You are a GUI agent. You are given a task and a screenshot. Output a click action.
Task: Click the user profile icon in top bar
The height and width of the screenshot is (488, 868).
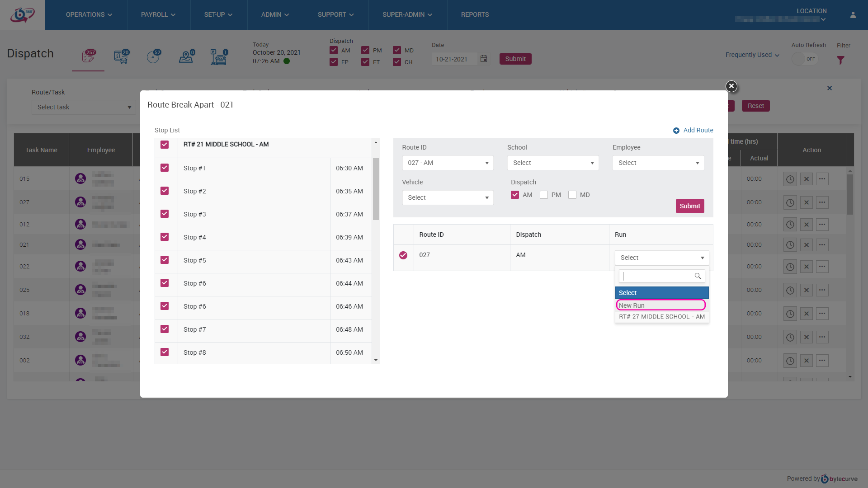point(853,15)
